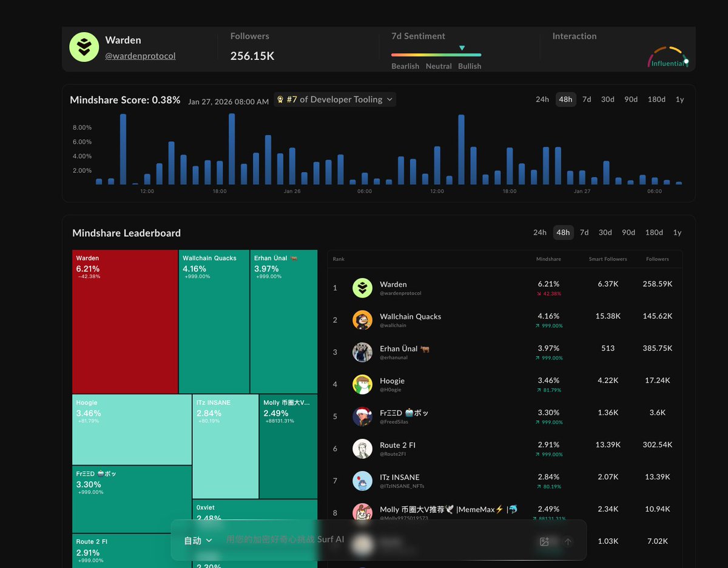Open Route 2 FI name in leaderboard

point(397,445)
